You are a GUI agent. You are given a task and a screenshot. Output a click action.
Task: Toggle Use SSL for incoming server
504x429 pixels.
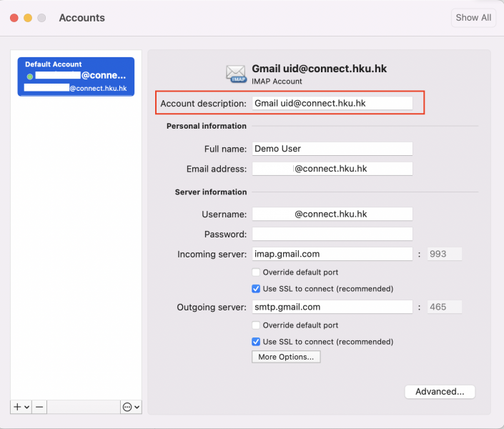[x=256, y=289]
